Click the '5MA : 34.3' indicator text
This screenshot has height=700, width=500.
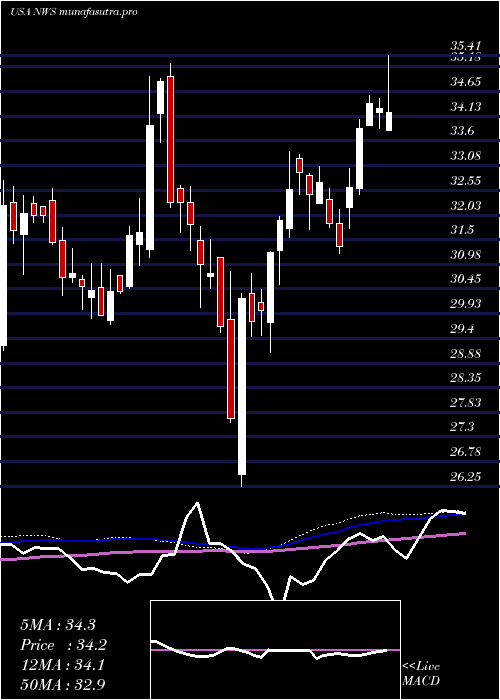click(x=58, y=625)
